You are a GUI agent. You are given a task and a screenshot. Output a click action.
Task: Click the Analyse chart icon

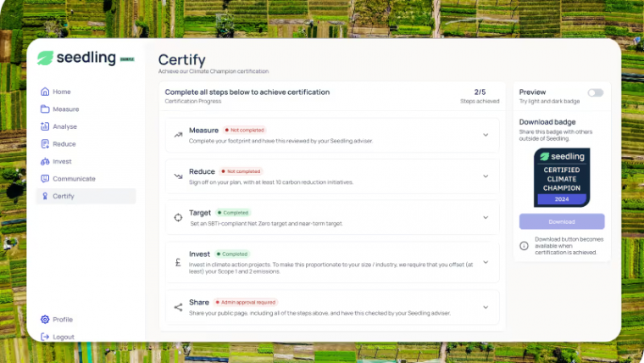click(45, 126)
